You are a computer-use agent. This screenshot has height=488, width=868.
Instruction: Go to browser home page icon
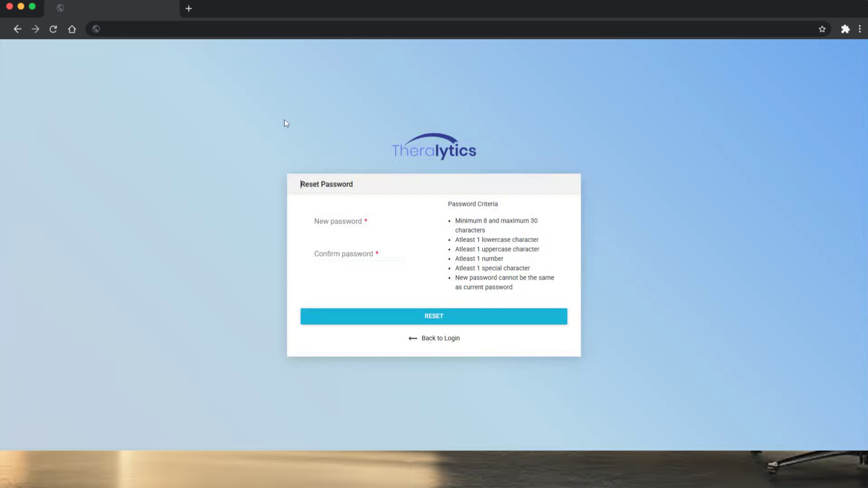72,29
